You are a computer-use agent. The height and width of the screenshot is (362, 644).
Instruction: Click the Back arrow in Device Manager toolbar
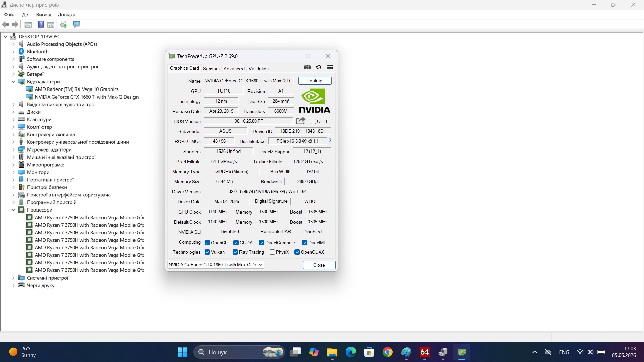[x=5, y=24]
